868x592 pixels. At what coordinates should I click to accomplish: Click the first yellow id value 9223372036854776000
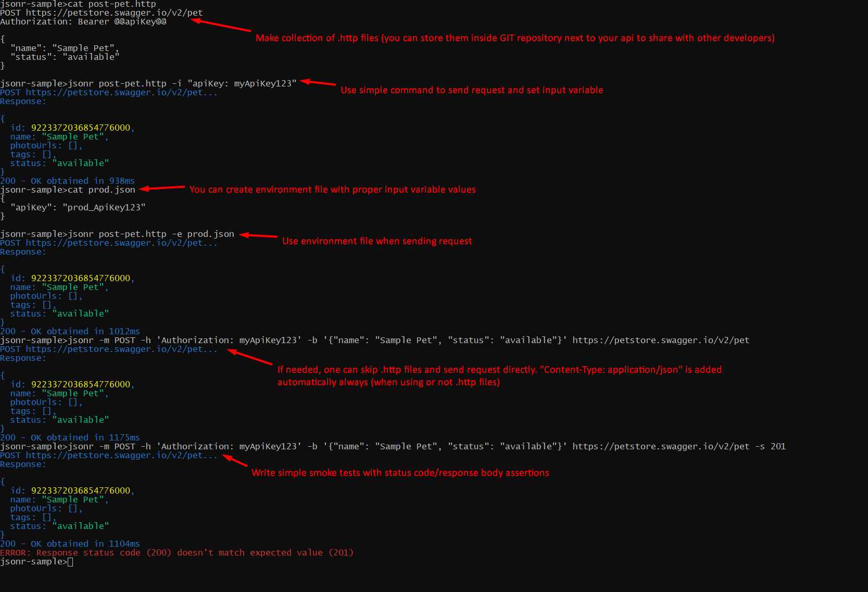point(81,128)
